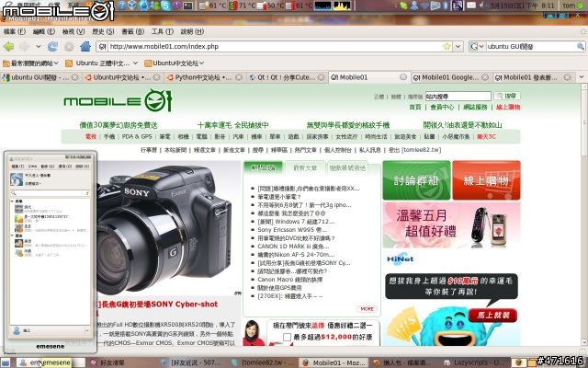Open the back/forward history dropdown arrow
This screenshot has height=368, width=588.
[39, 47]
